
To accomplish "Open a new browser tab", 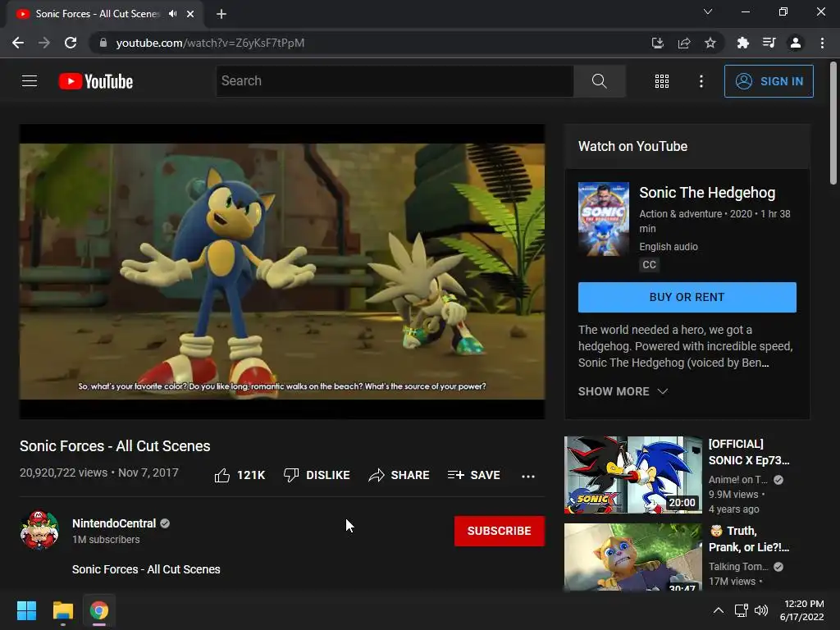I will click(221, 14).
